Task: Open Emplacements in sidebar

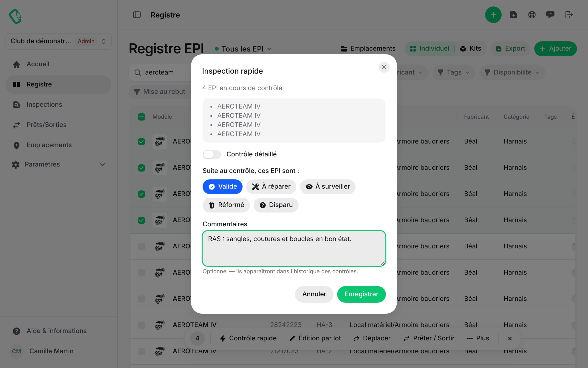Action: pyautogui.click(x=58, y=145)
